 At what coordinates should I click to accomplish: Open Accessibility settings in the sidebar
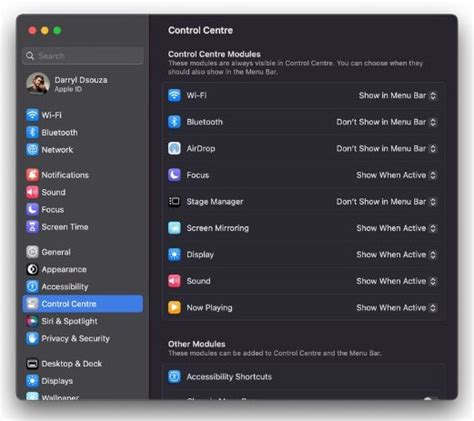83,286
